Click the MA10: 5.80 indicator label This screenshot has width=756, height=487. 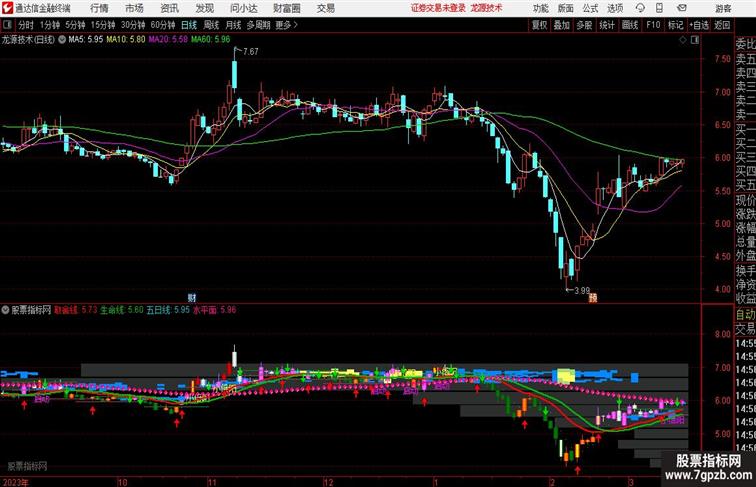[x=126, y=40]
